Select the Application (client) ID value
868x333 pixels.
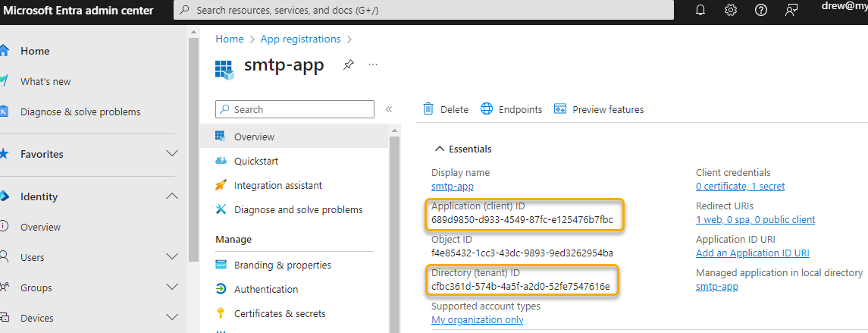pyautogui.click(x=522, y=220)
